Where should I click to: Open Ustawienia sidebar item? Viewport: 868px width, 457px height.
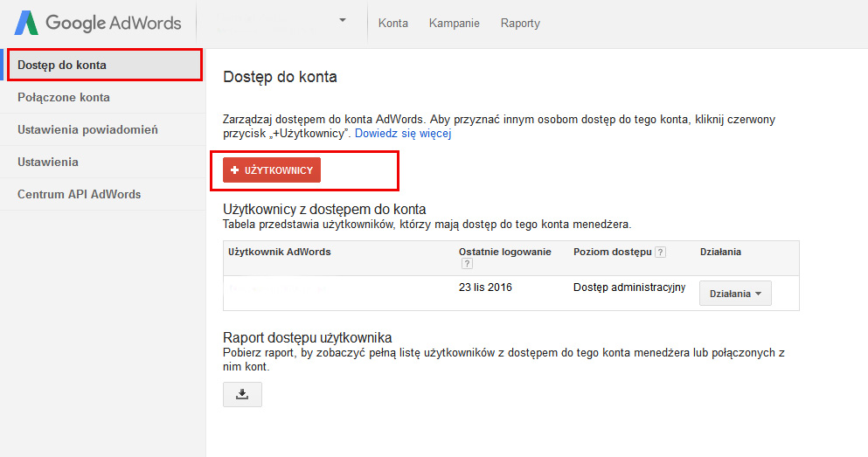click(x=103, y=163)
